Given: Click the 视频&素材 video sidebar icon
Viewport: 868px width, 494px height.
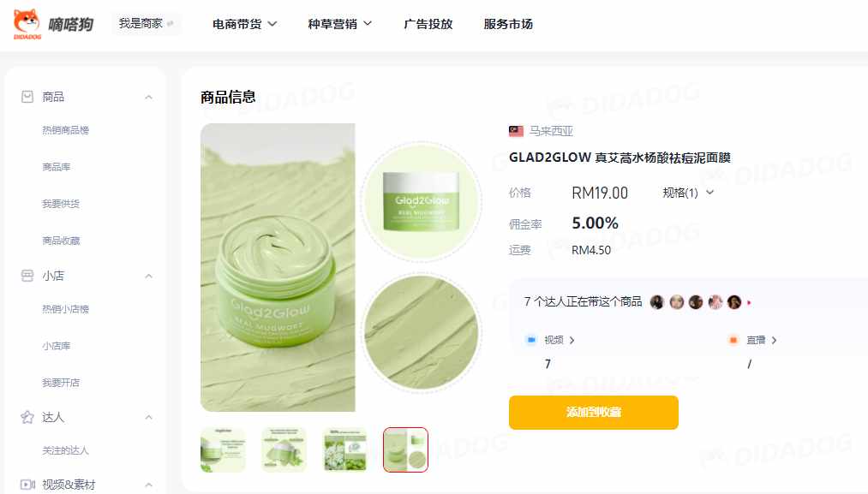Looking at the screenshot, I should tap(27, 485).
